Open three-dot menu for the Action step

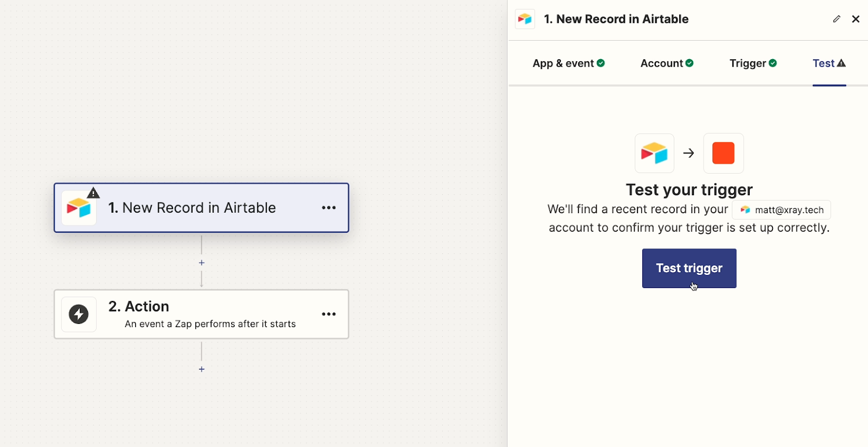[329, 314]
